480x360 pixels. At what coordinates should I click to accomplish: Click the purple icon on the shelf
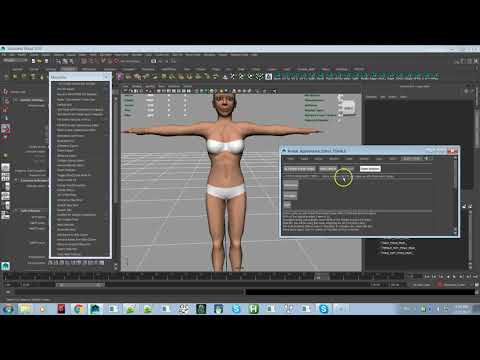(119, 76)
